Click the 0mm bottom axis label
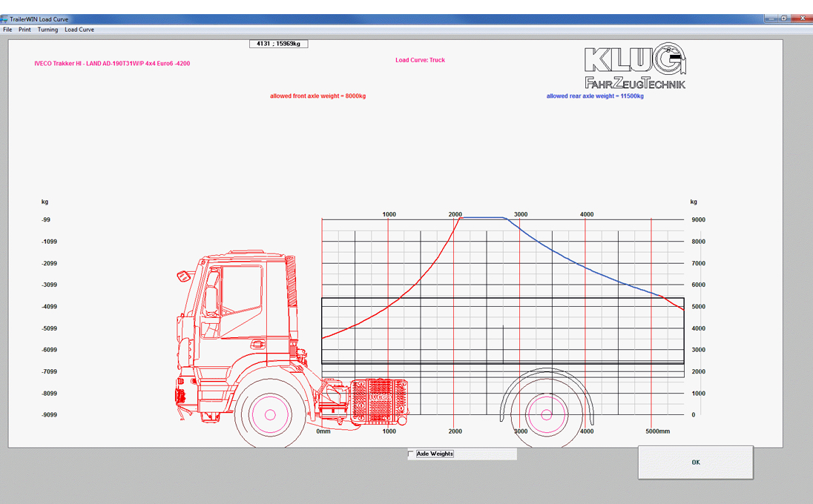The height and width of the screenshot is (504, 813). pyautogui.click(x=323, y=431)
